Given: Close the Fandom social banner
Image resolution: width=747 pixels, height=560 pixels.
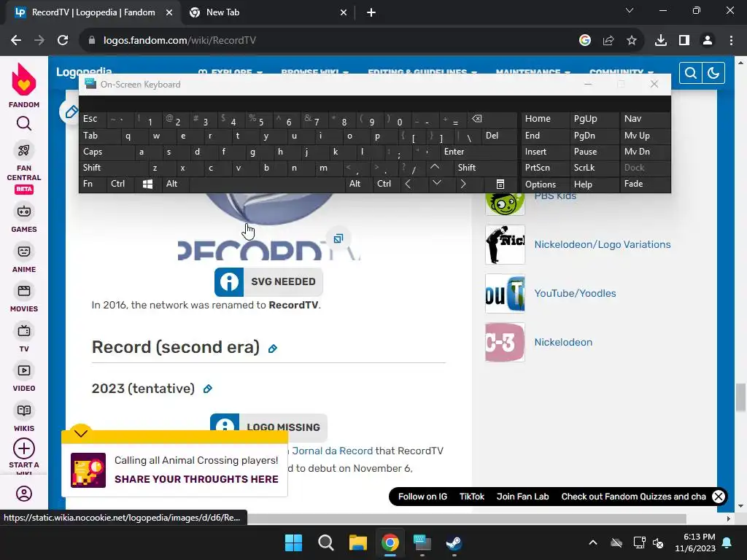Looking at the screenshot, I should 719,497.
